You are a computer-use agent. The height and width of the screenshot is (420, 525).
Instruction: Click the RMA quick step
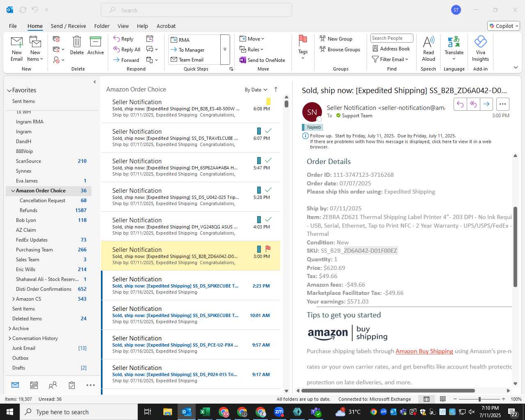click(194, 40)
